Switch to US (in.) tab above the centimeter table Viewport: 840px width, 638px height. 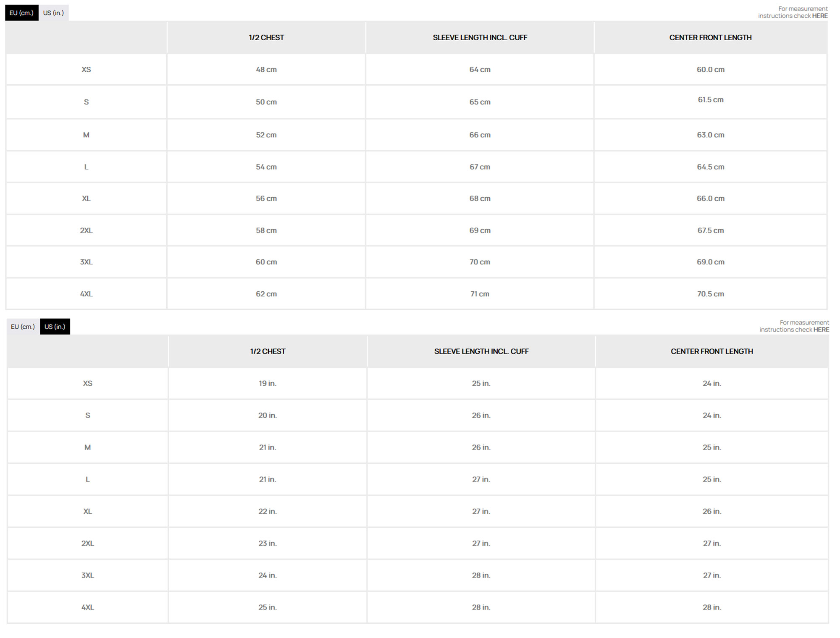click(x=53, y=13)
